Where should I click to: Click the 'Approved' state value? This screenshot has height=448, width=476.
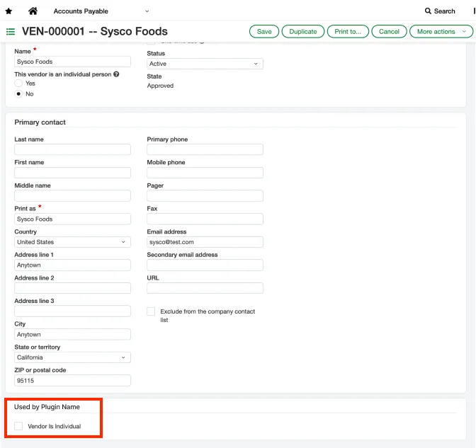click(160, 86)
